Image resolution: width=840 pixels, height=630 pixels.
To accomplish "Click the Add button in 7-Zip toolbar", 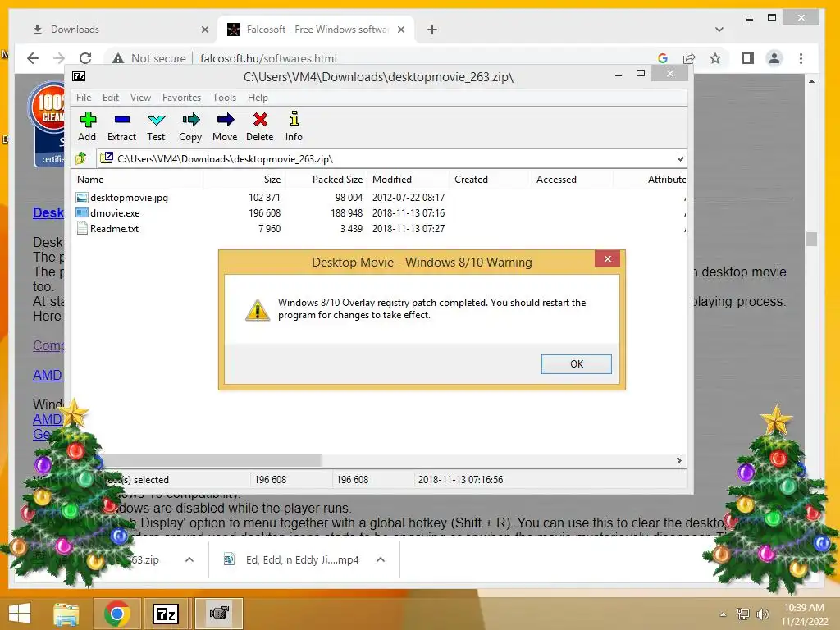I will click(87, 126).
